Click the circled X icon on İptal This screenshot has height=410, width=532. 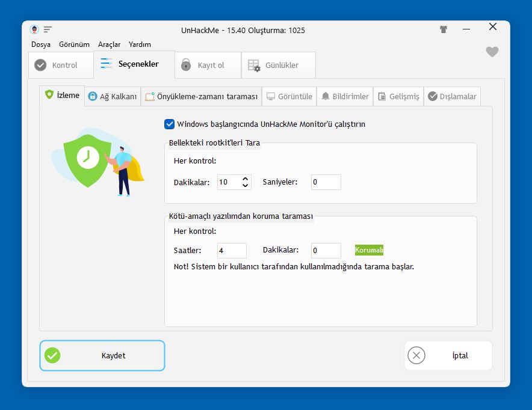(x=416, y=355)
